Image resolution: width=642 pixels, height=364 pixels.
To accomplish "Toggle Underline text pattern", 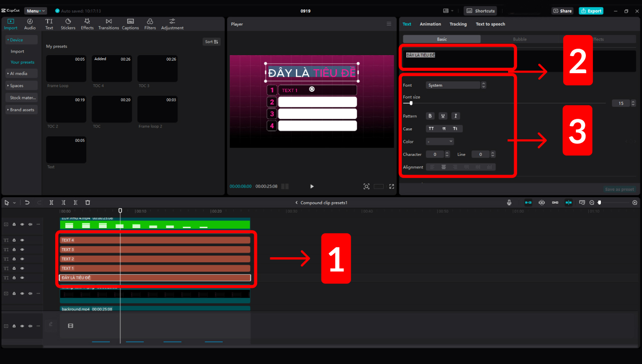I will coord(443,116).
